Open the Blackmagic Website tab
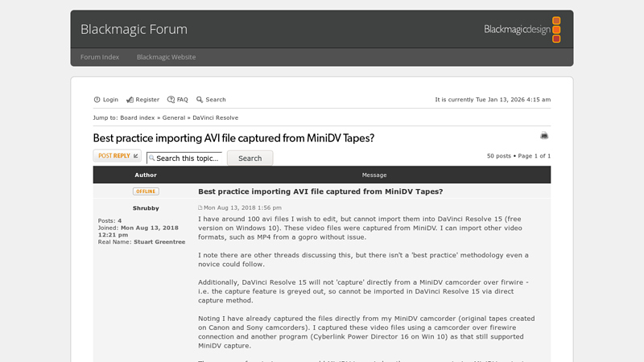 click(x=166, y=57)
